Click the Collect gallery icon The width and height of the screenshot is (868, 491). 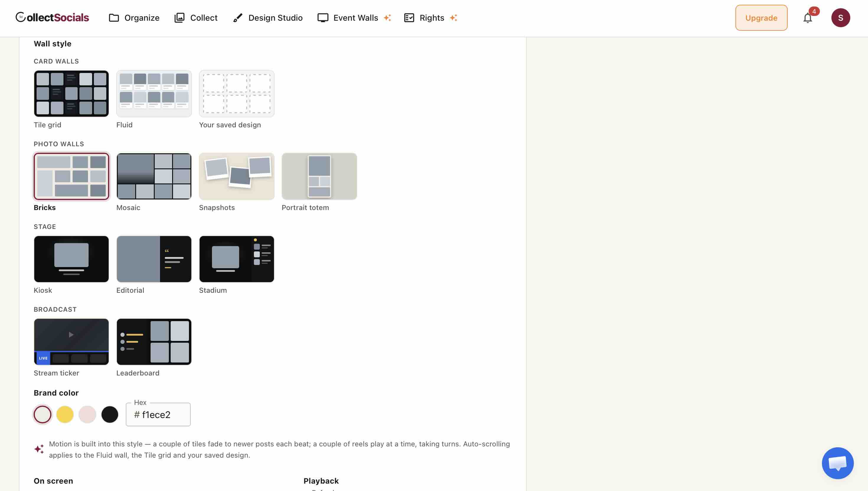coord(179,18)
